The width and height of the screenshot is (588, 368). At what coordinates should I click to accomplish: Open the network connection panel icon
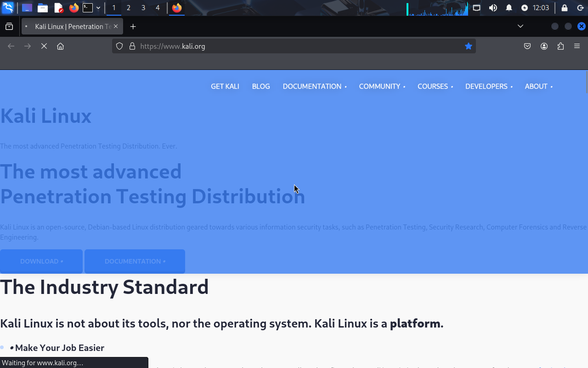[477, 8]
